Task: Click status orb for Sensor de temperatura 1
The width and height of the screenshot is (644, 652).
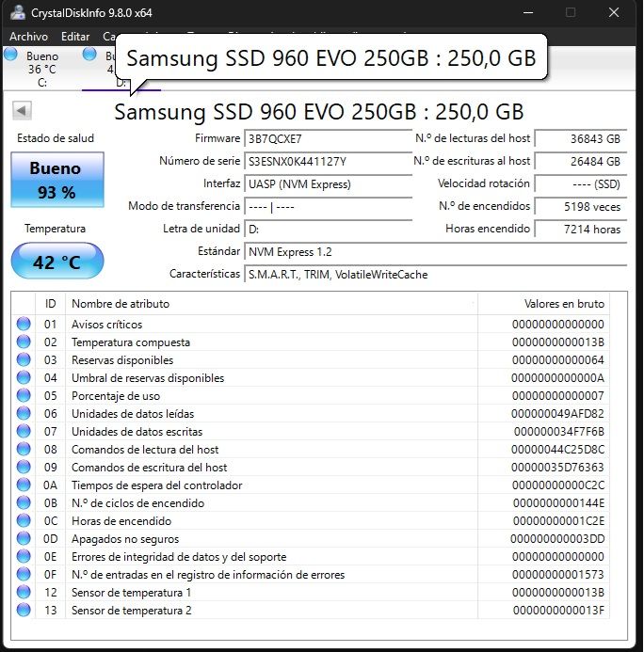Action: click(24, 592)
